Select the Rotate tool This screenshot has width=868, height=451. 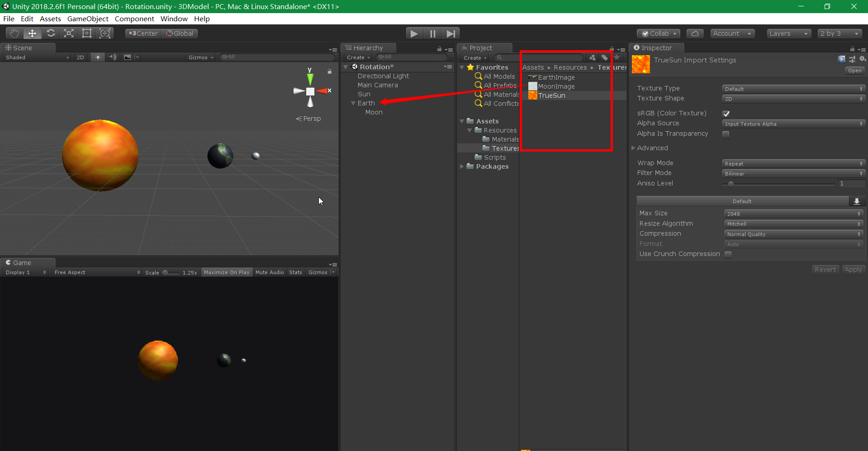(51, 33)
